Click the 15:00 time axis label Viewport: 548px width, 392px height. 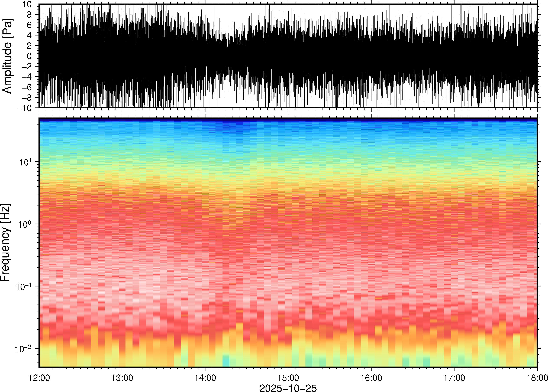coord(288,378)
